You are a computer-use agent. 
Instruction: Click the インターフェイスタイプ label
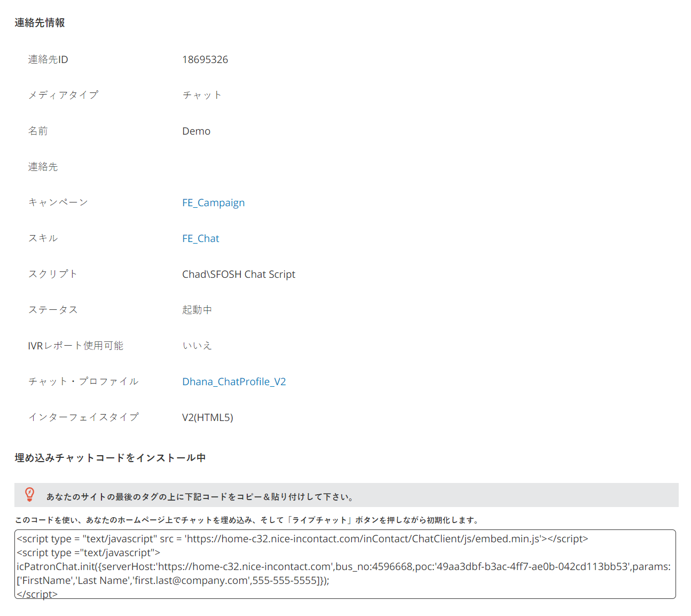click(x=83, y=417)
